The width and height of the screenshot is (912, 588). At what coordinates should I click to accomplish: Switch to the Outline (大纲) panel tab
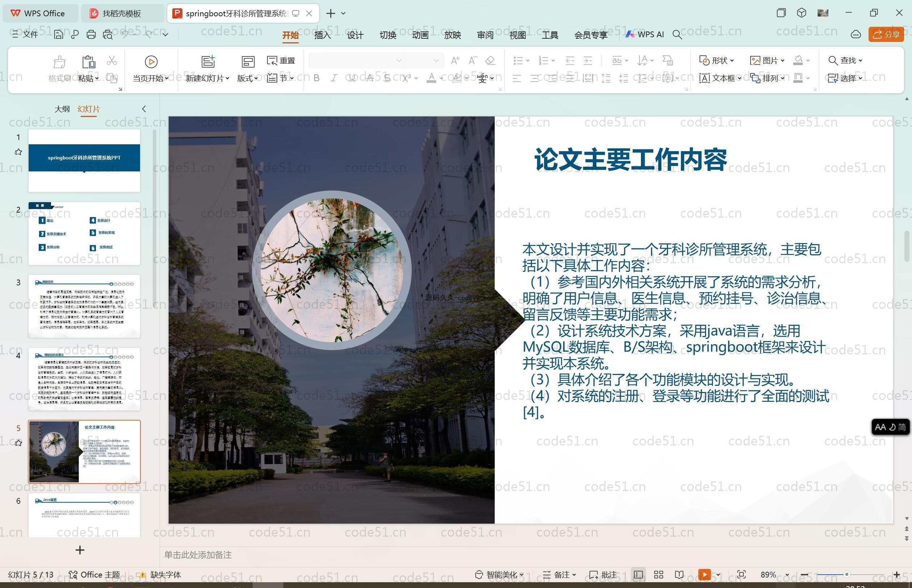coord(62,109)
